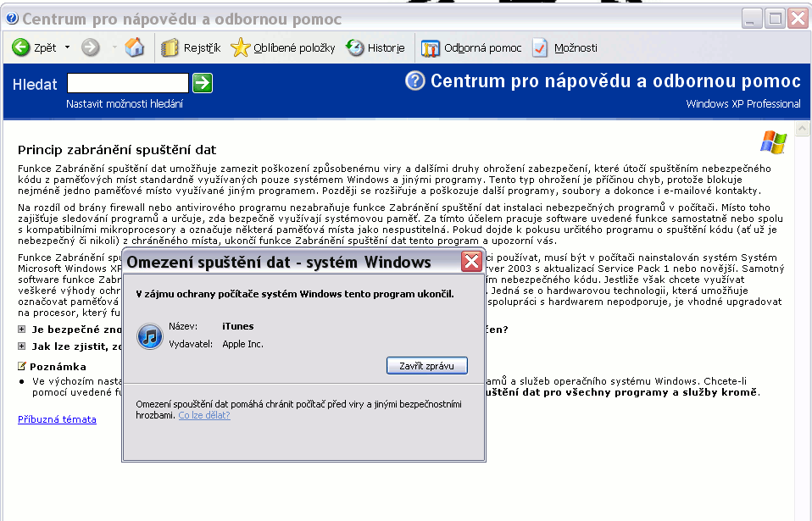
Task: Click the Windows flag logo
Action: click(774, 142)
